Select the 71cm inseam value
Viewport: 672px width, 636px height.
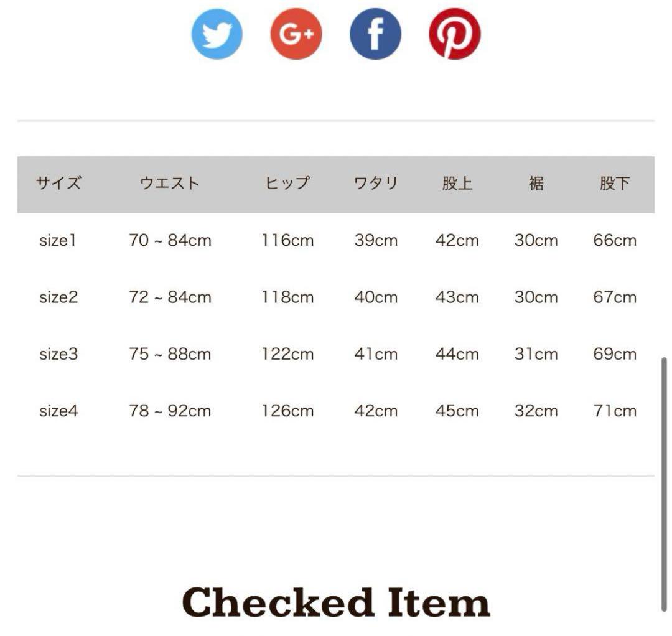point(615,411)
